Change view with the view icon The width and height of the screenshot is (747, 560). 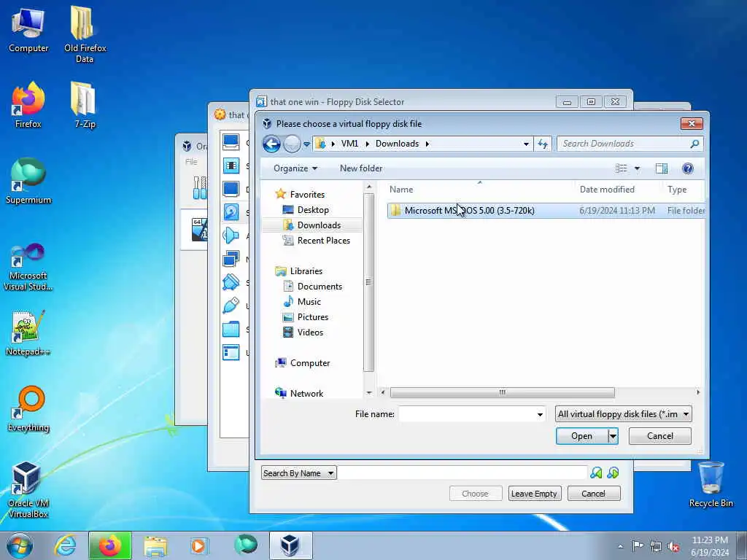pyautogui.click(x=622, y=168)
